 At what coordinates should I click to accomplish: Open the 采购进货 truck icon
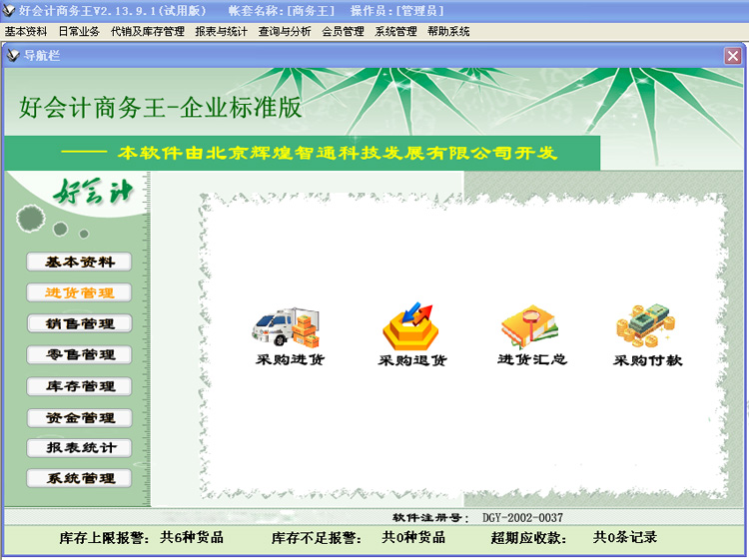(x=287, y=327)
